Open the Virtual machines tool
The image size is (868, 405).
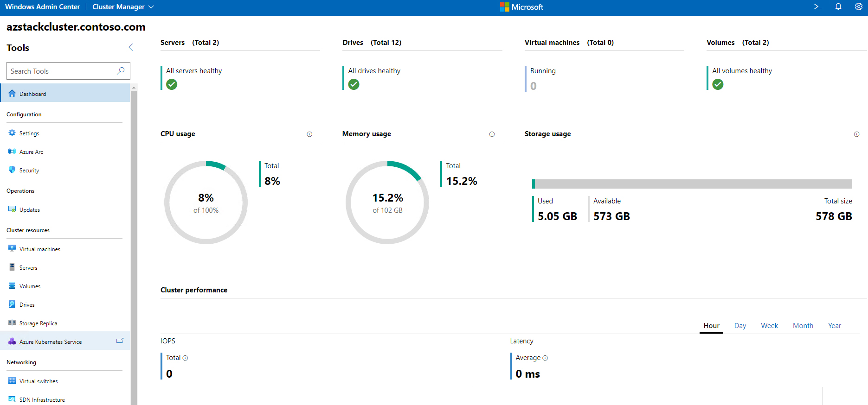pos(65,249)
